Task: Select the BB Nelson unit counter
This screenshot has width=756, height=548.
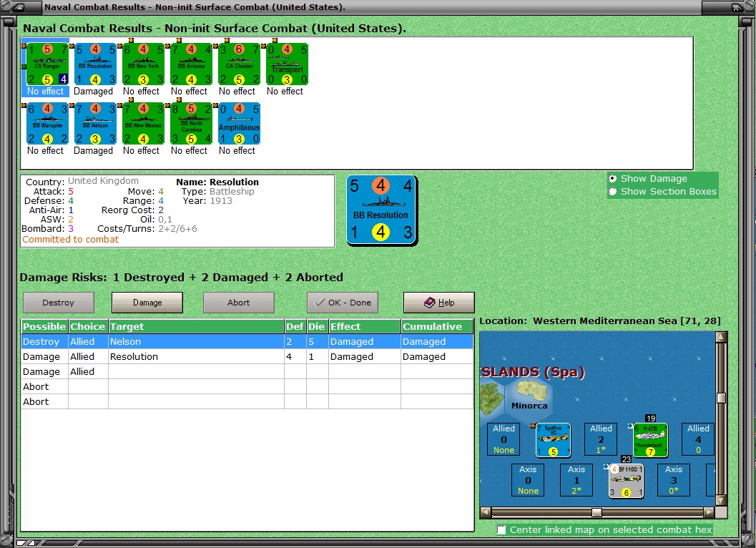Action: click(x=95, y=124)
